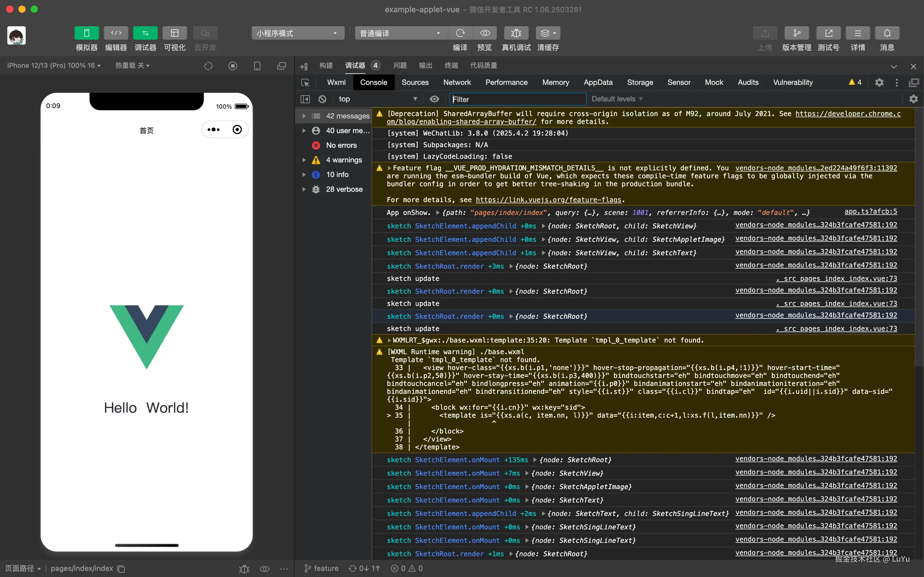Open the link.vuejs.org feature-flags link

tap(549, 200)
